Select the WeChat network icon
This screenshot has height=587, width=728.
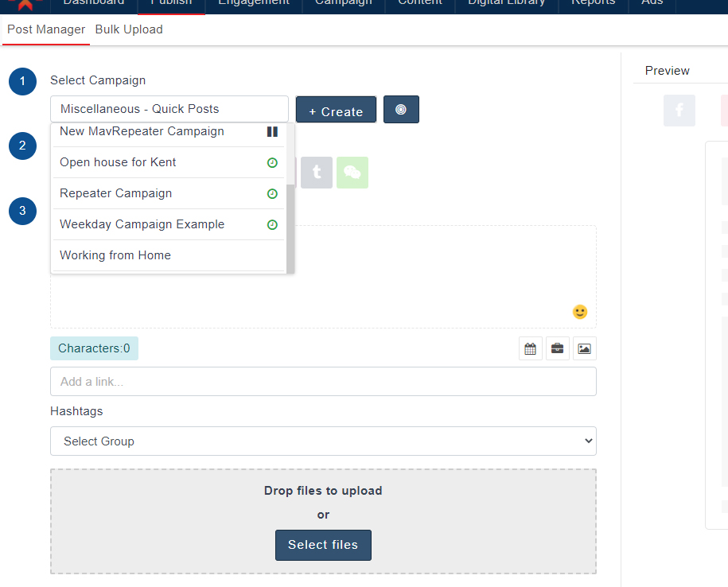[352, 173]
